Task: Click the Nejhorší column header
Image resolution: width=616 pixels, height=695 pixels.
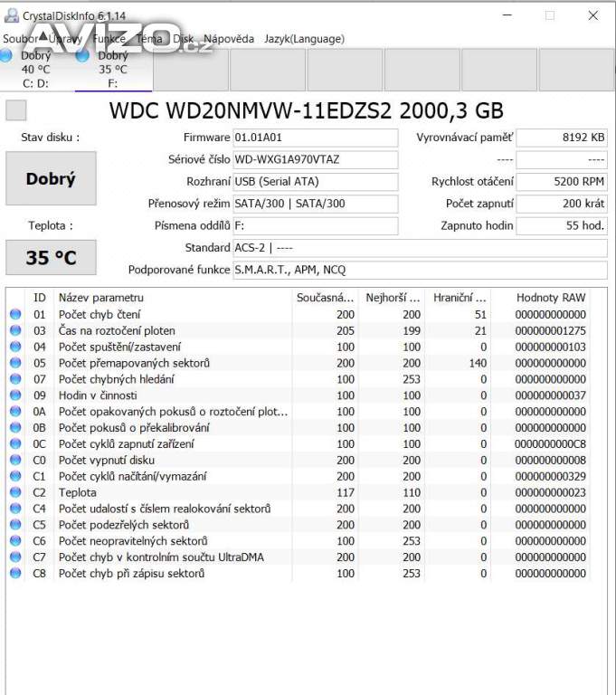Action: pos(392,298)
